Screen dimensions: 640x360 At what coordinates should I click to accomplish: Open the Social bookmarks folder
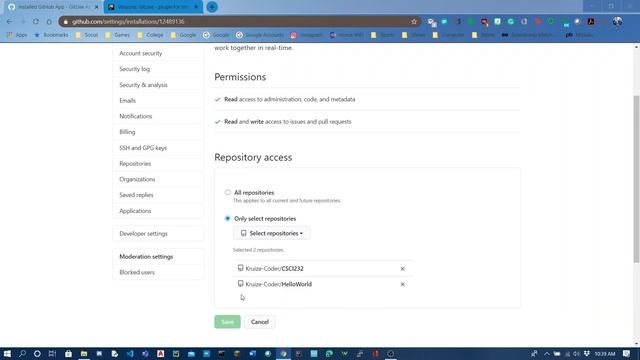click(x=87, y=35)
